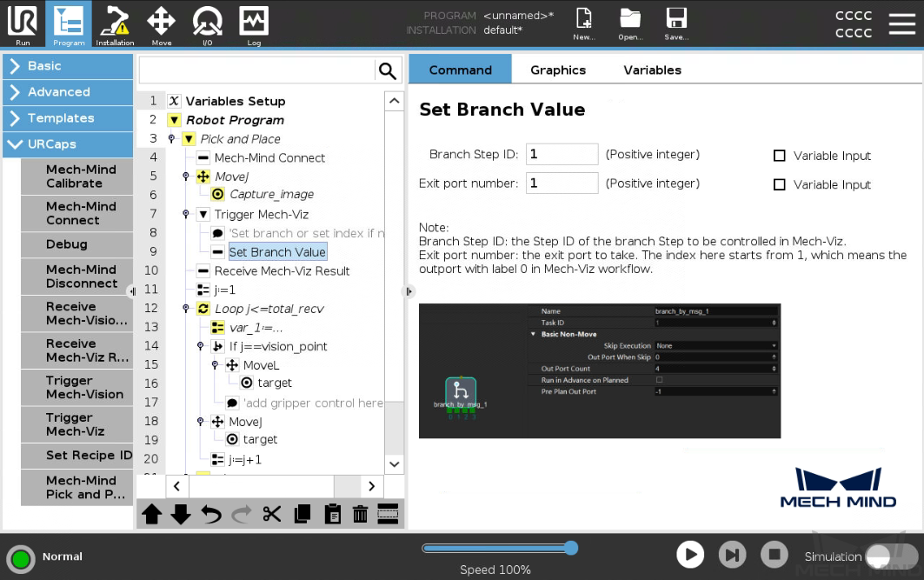
Task: Click the redo icon
Action: [242, 514]
